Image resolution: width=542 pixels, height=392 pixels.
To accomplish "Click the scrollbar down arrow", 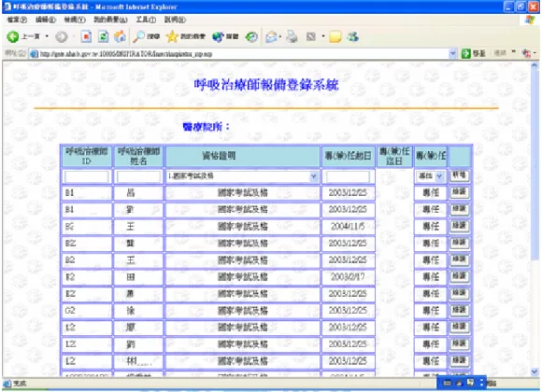I will coord(535,372).
